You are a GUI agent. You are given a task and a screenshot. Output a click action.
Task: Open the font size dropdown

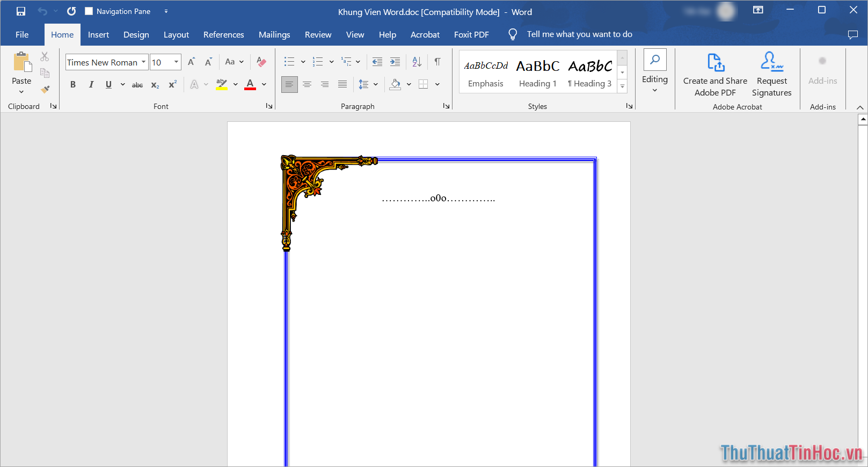[176, 62]
